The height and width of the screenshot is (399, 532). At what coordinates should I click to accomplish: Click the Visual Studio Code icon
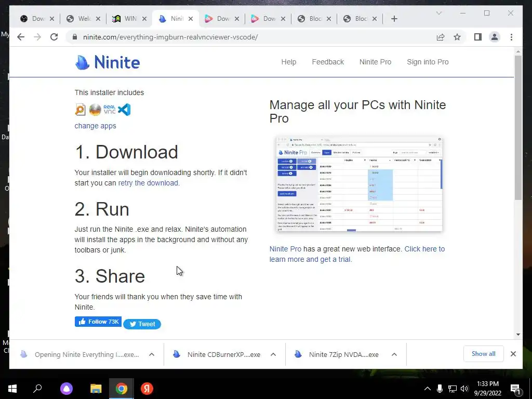pos(124,110)
